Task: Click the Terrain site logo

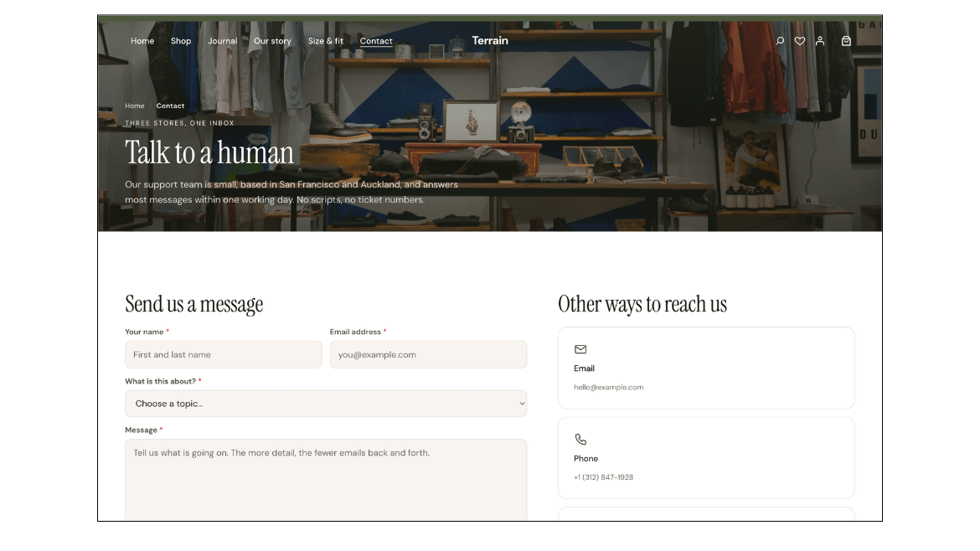Action: click(x=490, y=40)
